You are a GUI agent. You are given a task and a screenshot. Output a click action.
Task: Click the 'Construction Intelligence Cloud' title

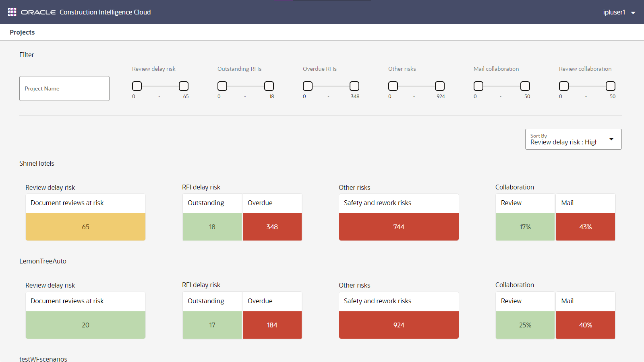[105, 12]
